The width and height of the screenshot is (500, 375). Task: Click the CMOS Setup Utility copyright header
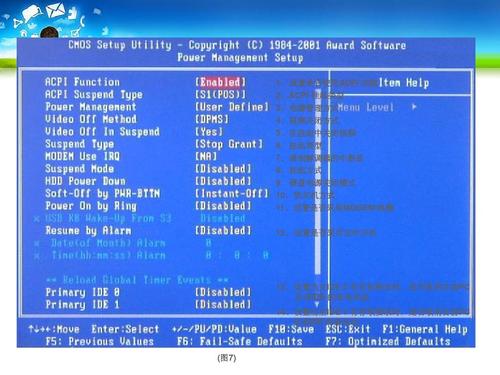[x=237, y=45]
